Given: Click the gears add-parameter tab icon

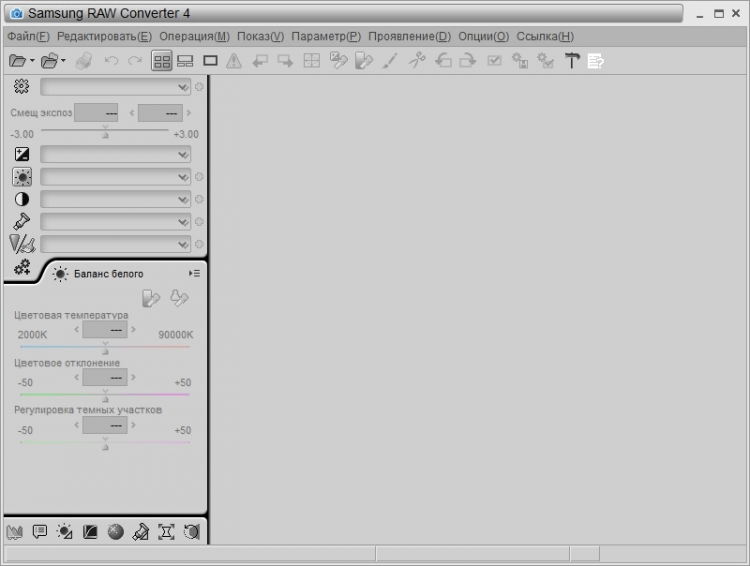Looking at the screenshot, I should point(22,268).
